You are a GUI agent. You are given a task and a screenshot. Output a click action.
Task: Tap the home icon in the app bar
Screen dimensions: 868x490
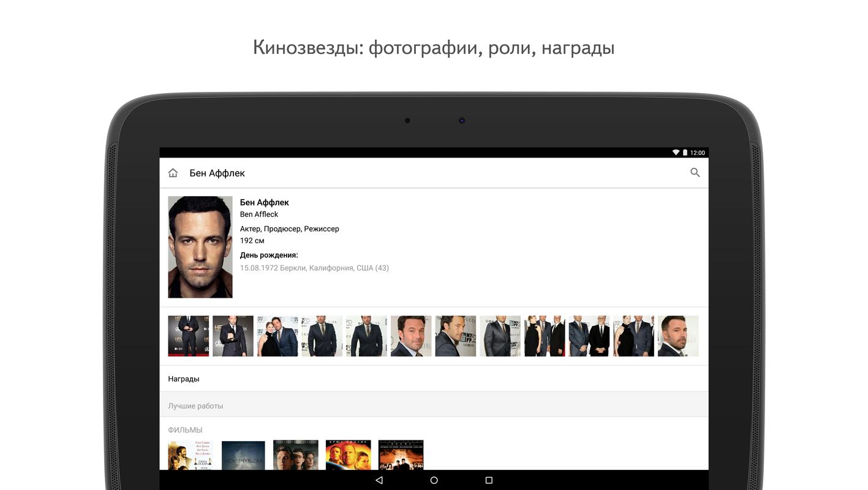click(x=173, y=173)
